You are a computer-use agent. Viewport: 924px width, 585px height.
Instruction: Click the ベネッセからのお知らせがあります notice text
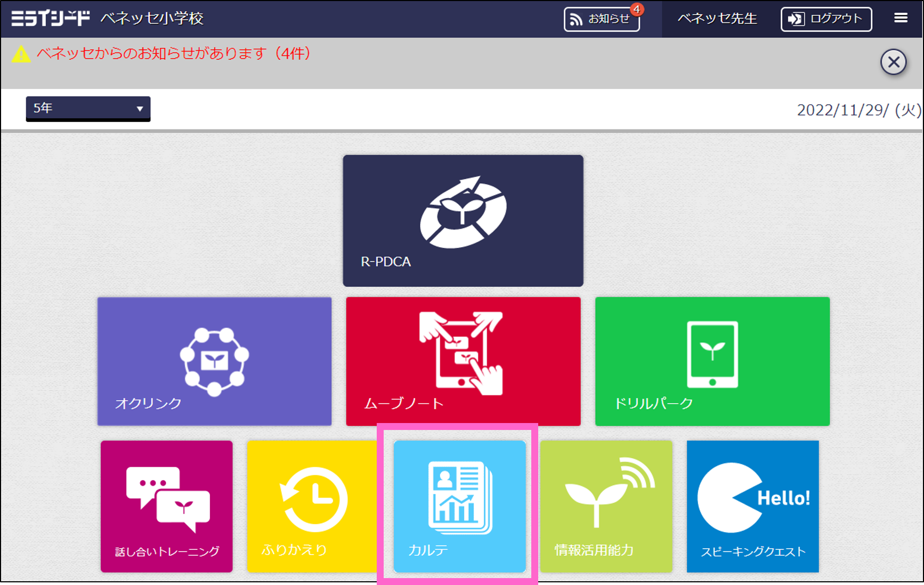pyautogui.click(x=174, y=54)
